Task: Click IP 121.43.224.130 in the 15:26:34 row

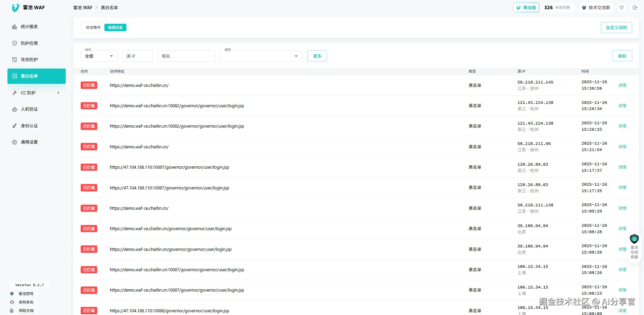Action: pyautogui.click(x=535, y=103)
